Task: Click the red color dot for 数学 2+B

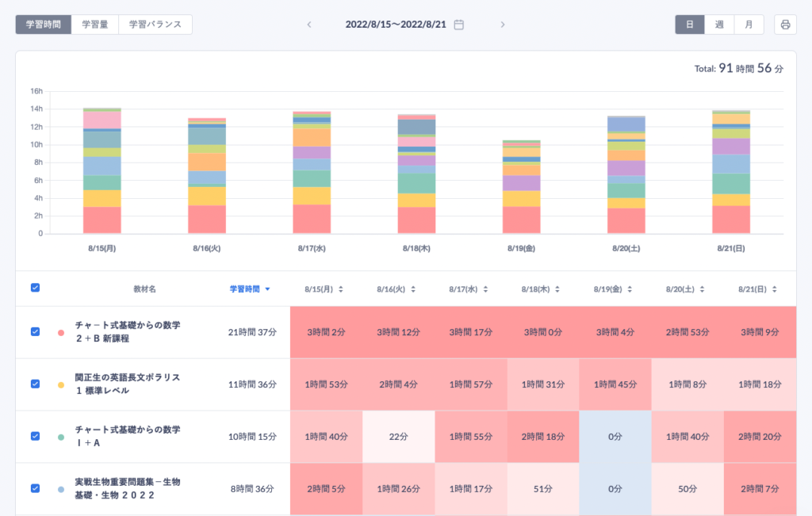Action: (x=61, y=332)
